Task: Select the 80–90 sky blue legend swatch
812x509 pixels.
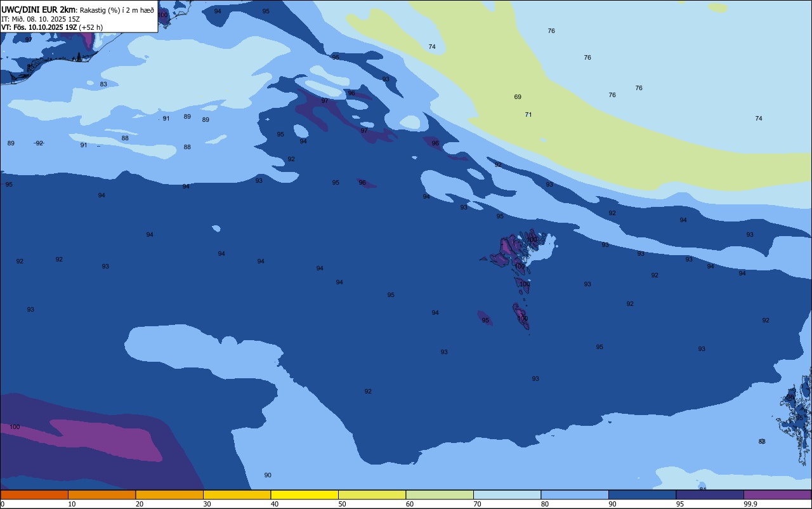Action: (575, 494)
